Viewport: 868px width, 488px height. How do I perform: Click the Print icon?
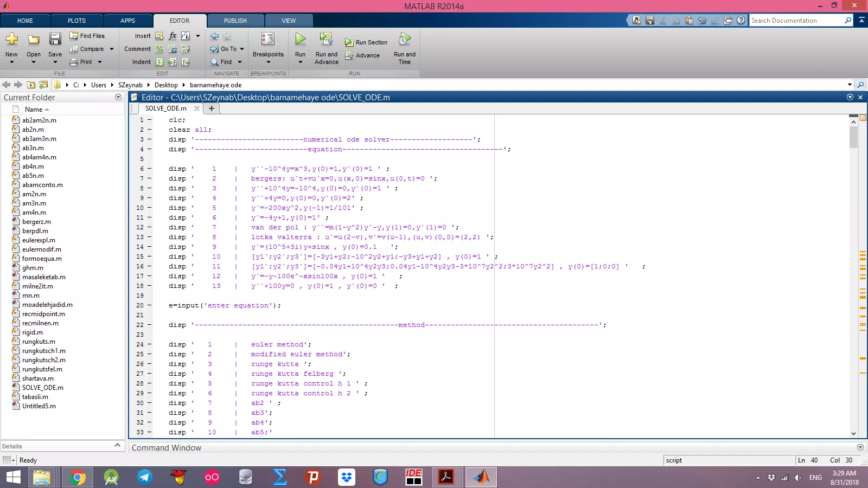pyautogui.click(x=74, y=62)
